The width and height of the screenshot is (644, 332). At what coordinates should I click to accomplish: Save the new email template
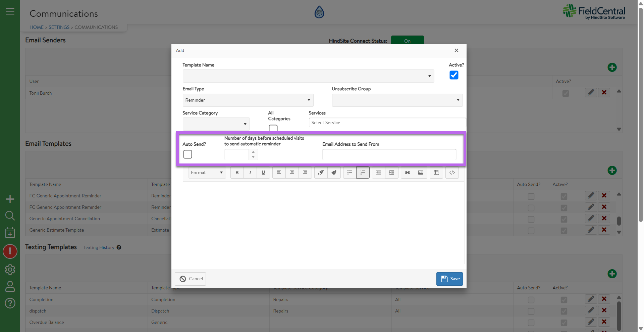tap(449, 279)
